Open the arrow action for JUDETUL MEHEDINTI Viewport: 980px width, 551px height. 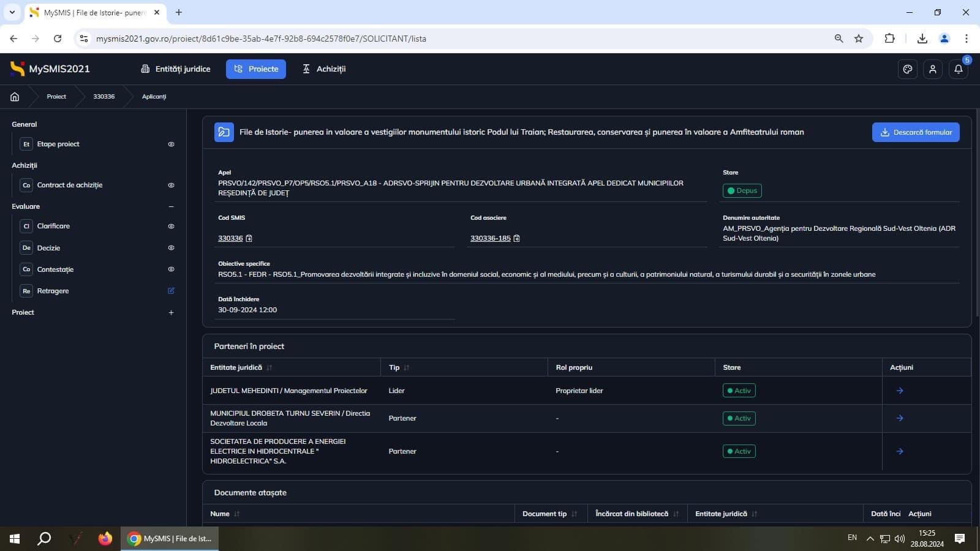tap(900, 391)
